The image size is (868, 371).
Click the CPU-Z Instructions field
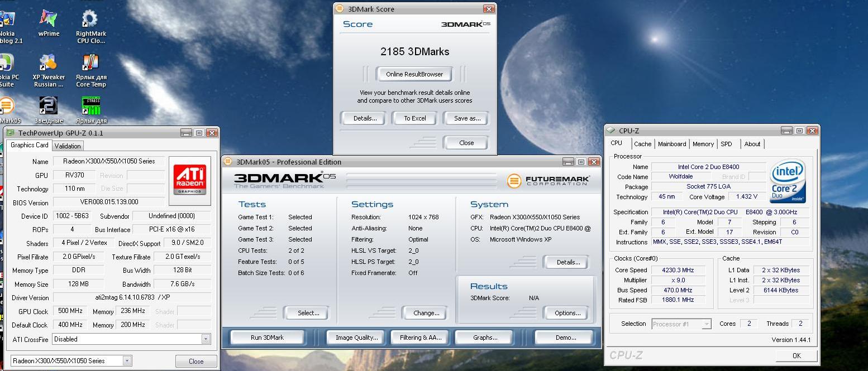pyautogui.click(x=730, y=242)
